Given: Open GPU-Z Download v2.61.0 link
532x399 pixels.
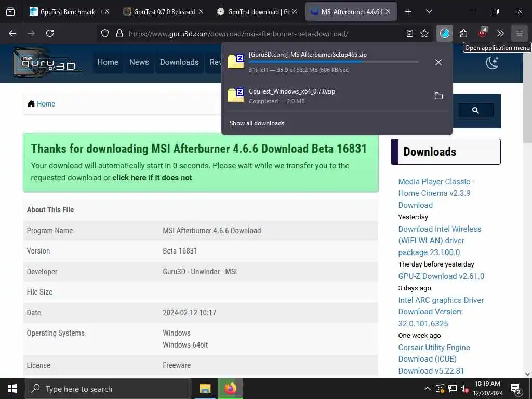Looking at the screenshot, I should 441,276.
